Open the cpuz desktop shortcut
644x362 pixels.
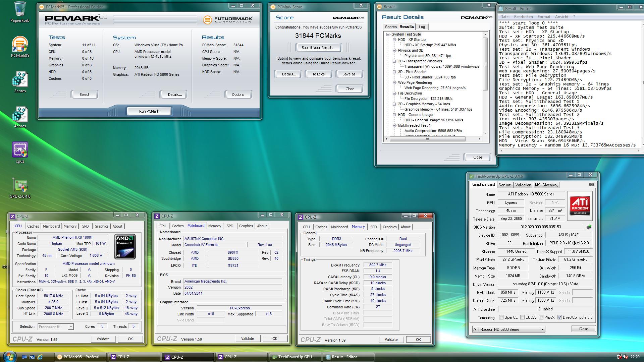(20, 153)
